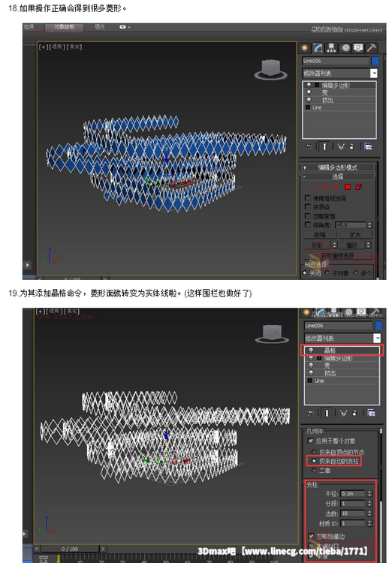Click 获取堆栈选择 button
This screenshot has height=563, width=392.
coord(337,256)
